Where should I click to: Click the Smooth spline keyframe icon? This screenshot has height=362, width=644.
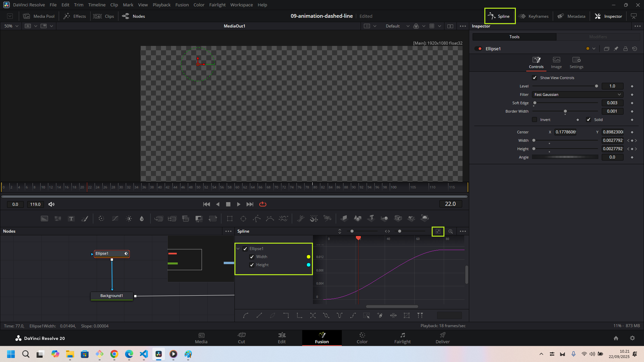tap(246, 315)
